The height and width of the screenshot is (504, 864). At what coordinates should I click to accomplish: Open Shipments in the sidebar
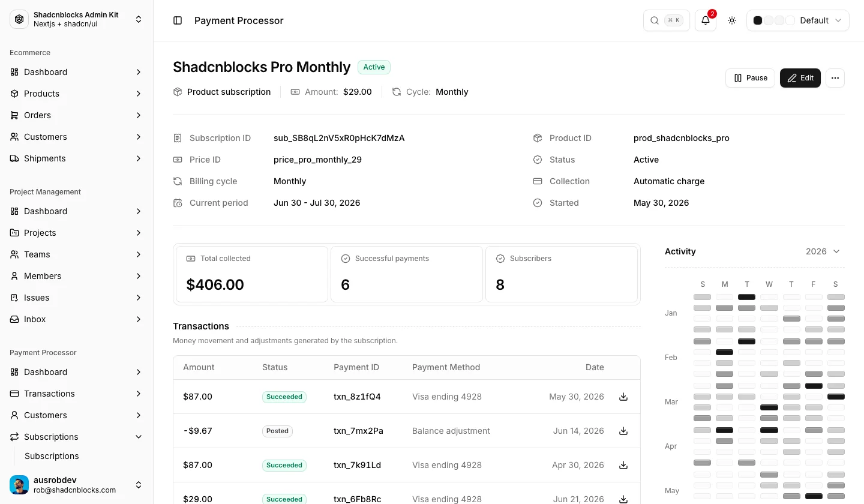click(x=77, y=158)
